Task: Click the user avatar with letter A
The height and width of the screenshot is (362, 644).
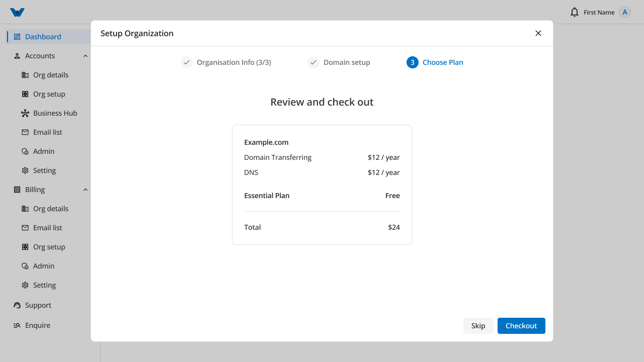Action: coord(625,12)
